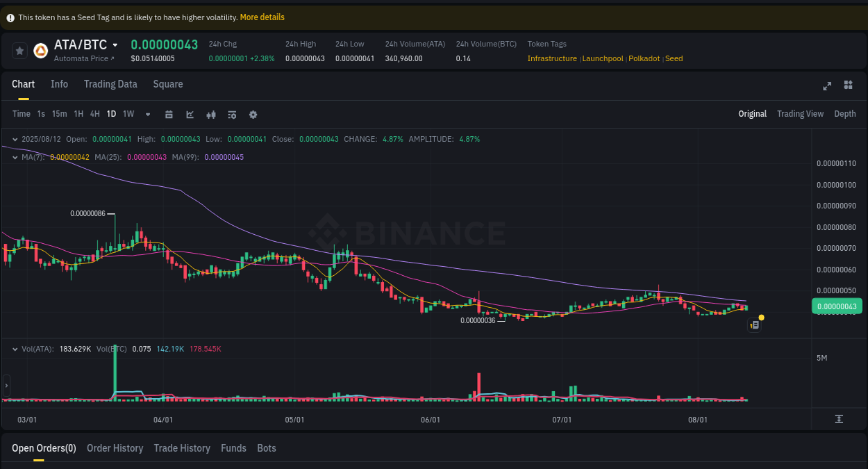Collapse the Vol(ATA) volume panel
This screenshot has width=868, height=469.
(15, 349)
